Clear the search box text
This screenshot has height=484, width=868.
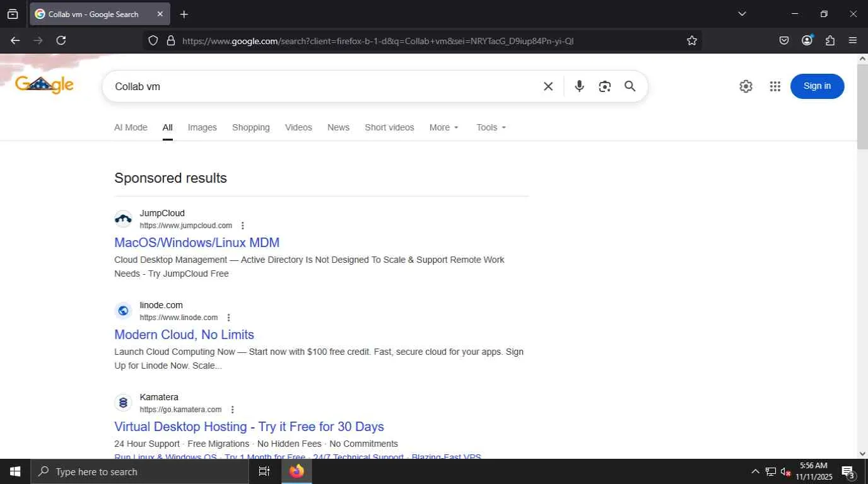[x=548, y=86]
